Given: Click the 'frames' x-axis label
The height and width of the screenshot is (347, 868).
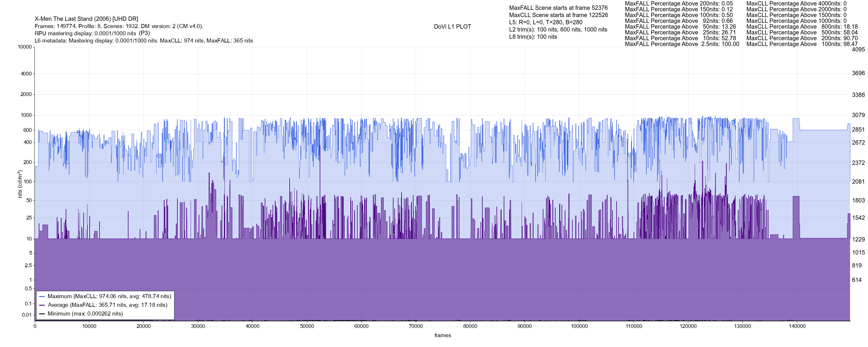Looking at the screenshot, I should (x=442, y=335).
